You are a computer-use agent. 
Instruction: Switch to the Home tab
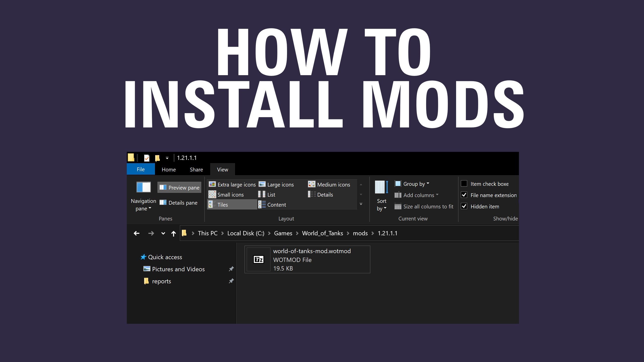coord(168,169)
